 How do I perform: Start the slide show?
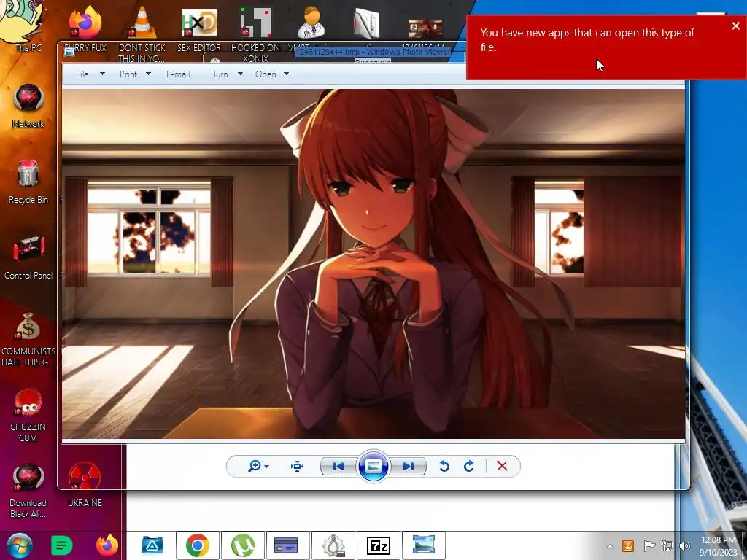coord(373,466)
